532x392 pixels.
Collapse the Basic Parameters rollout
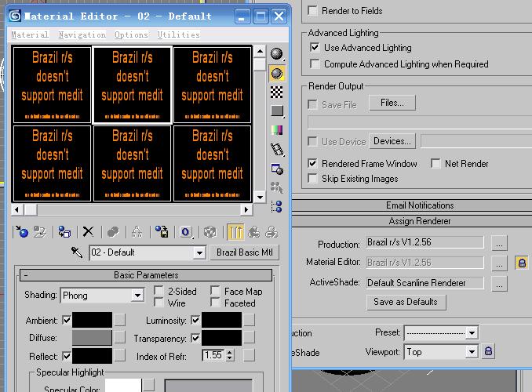tap(146, 275)
